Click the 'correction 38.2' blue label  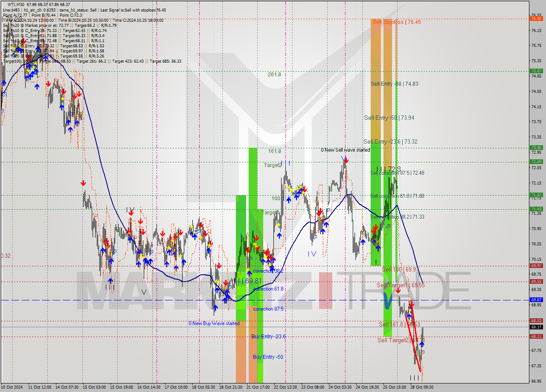(268, 271)
